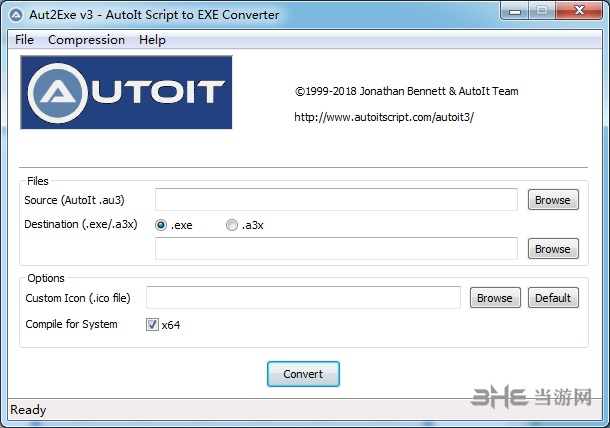Image resolution: width=610 pixels, height=428 pixels.
Task: Close the Aut2Exe window
Action: coord(579,11)
